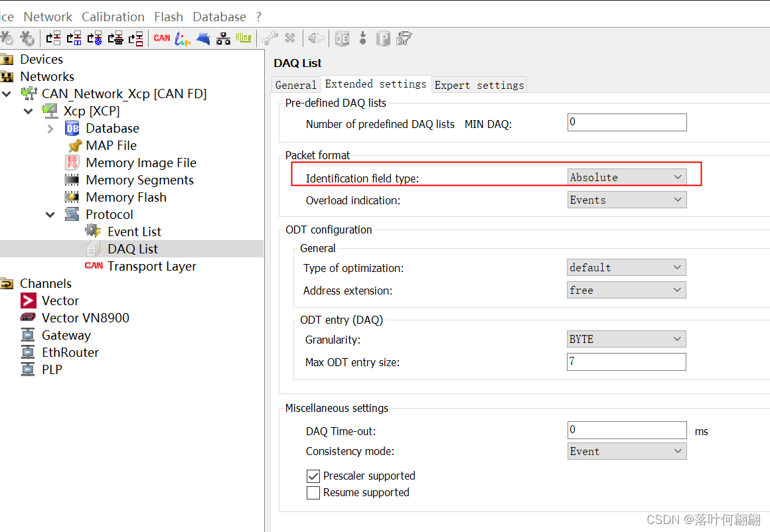Enable the Resume supported checkbox

[x=313, y=493]
